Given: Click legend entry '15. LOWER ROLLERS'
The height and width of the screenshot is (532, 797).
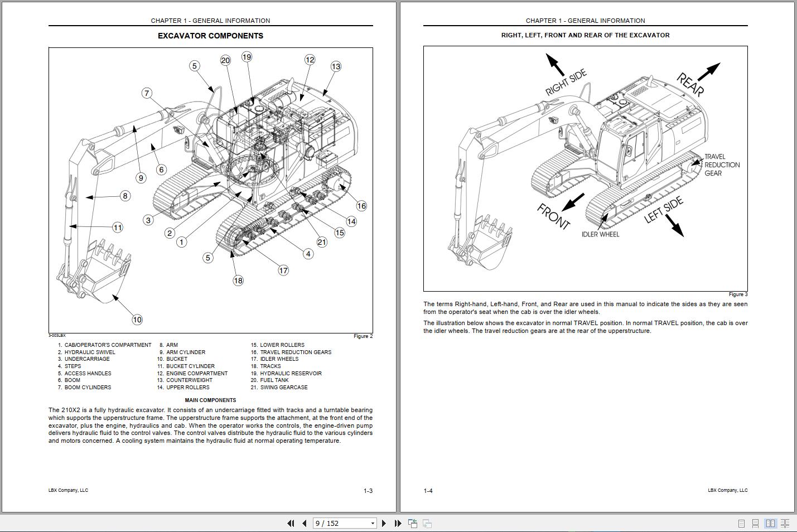Looking at the screenshot, I should click(x=278, y=345).
